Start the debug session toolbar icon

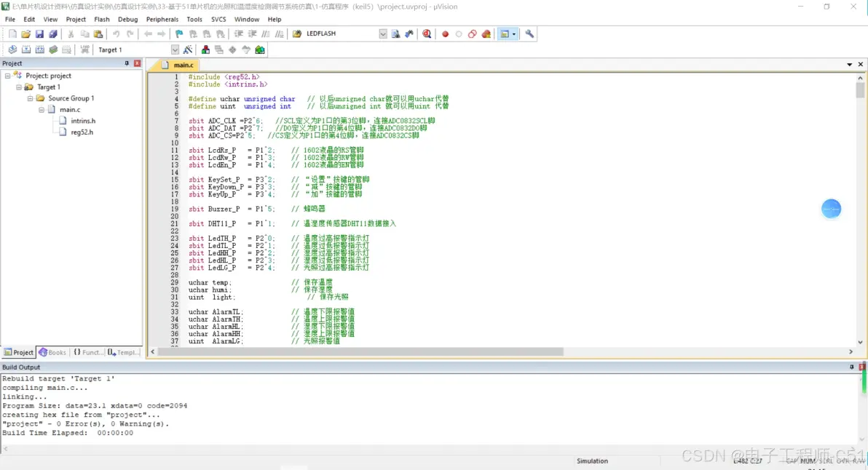point(427,34)
